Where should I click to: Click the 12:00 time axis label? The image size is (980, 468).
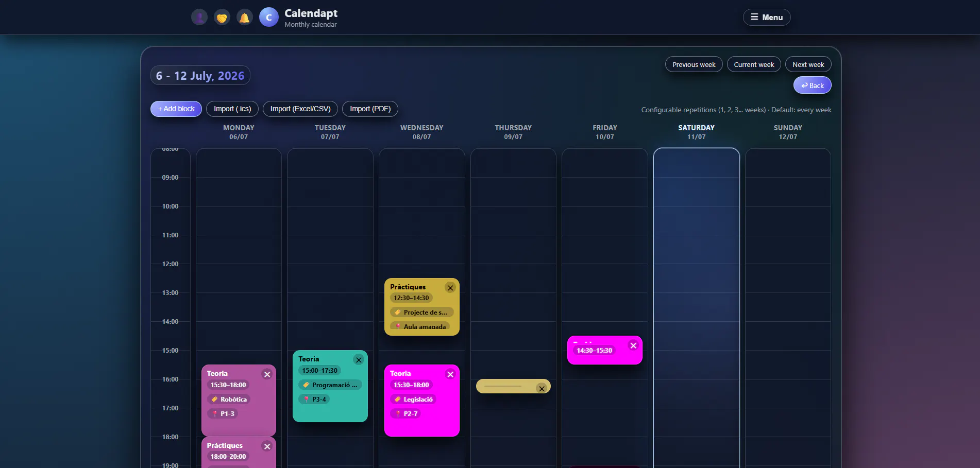170,264
